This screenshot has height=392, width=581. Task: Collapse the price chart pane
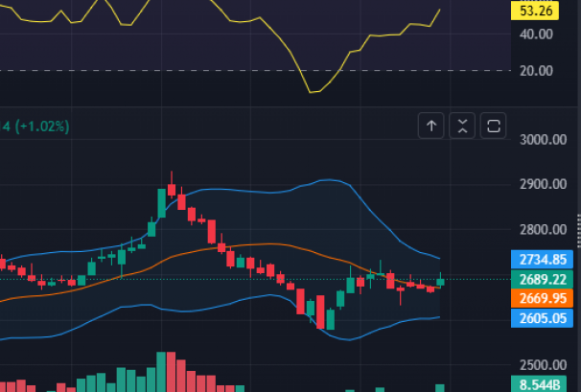coord(462,126)
